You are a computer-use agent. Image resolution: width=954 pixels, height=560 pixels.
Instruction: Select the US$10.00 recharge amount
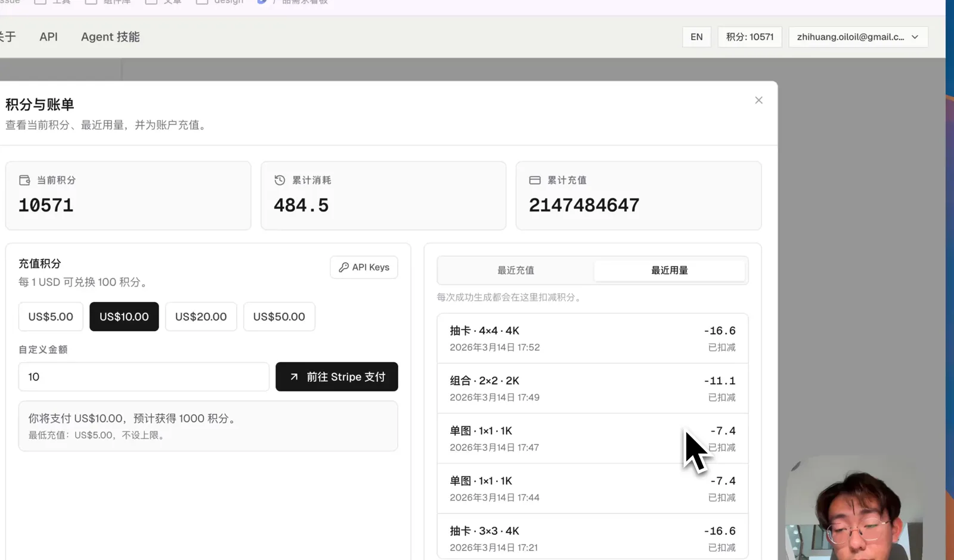tap(124, 316)
